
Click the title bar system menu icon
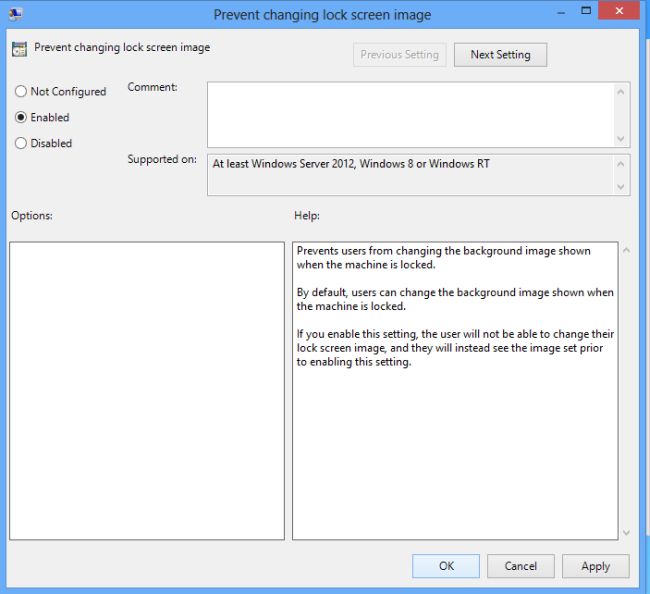pos(16,14)
